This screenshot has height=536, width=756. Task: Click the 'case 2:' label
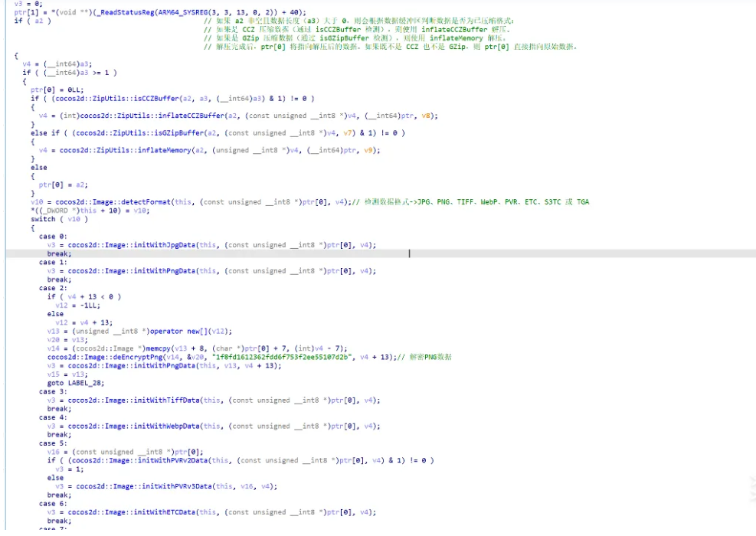pyautogui.click(x=53, y=289)
